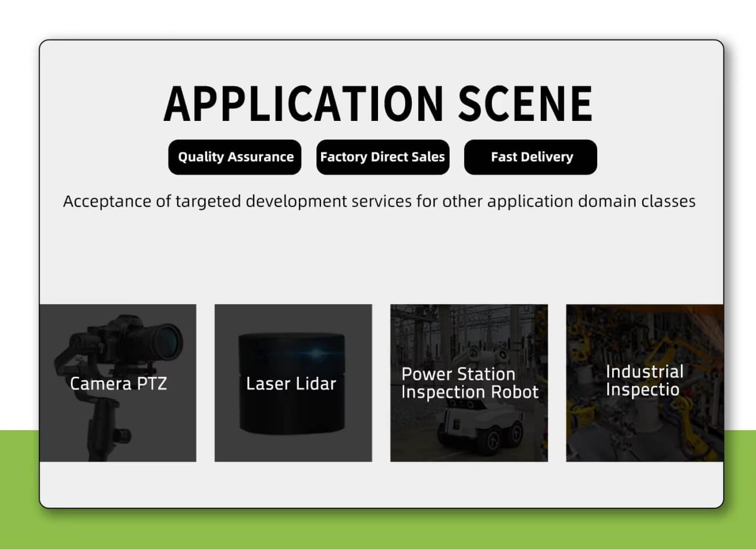Select the Factory Direct Sales badge
The height and width of the screenshot is (550, 756).
coord(383,157)
